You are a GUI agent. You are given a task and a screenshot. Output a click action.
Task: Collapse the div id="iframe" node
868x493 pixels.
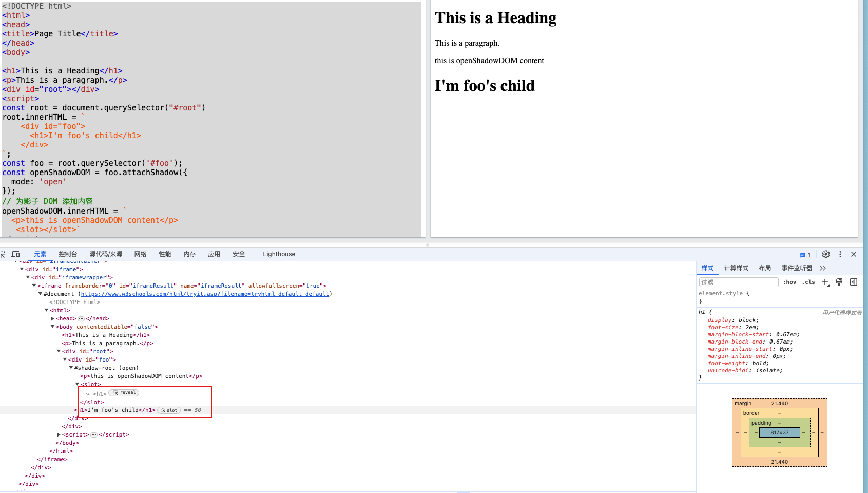(22, 269)
